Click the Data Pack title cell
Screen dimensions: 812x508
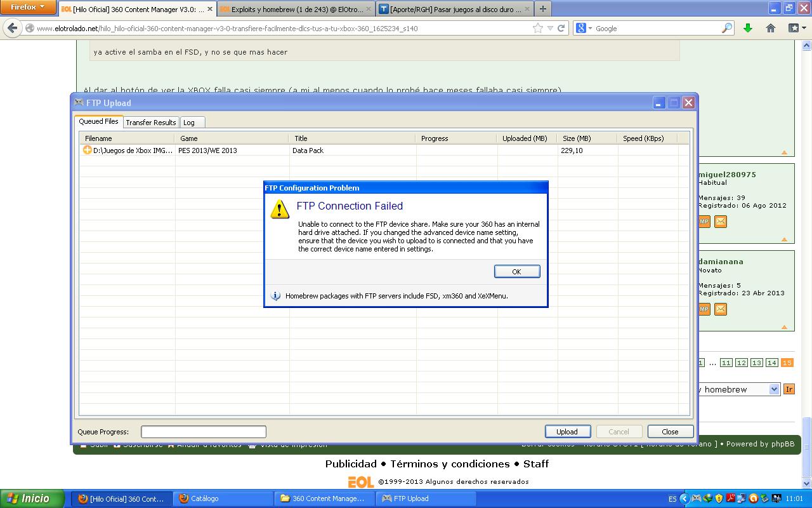click(308, 150)
